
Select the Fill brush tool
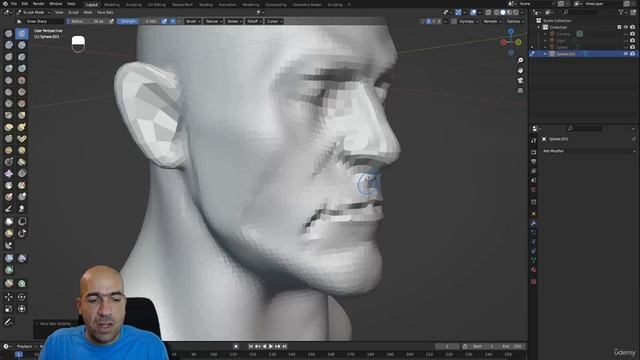pyautogui.click(x=22, y=92)
